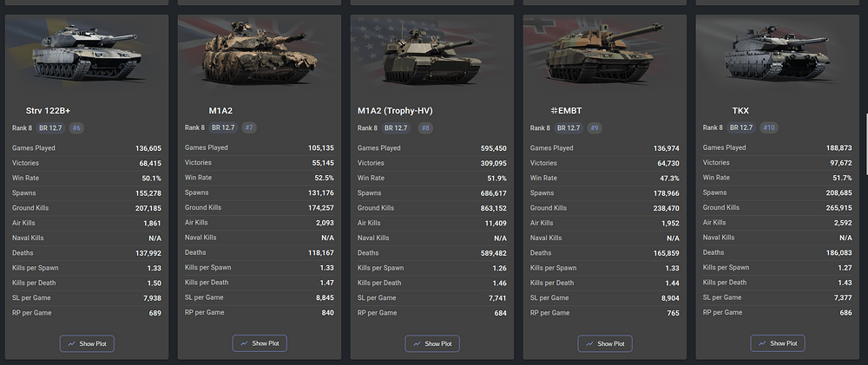Click the #8 ranking badge
The width and height of the screenshot is (868, 365).
pyautogui.click(x=425, y=127)
